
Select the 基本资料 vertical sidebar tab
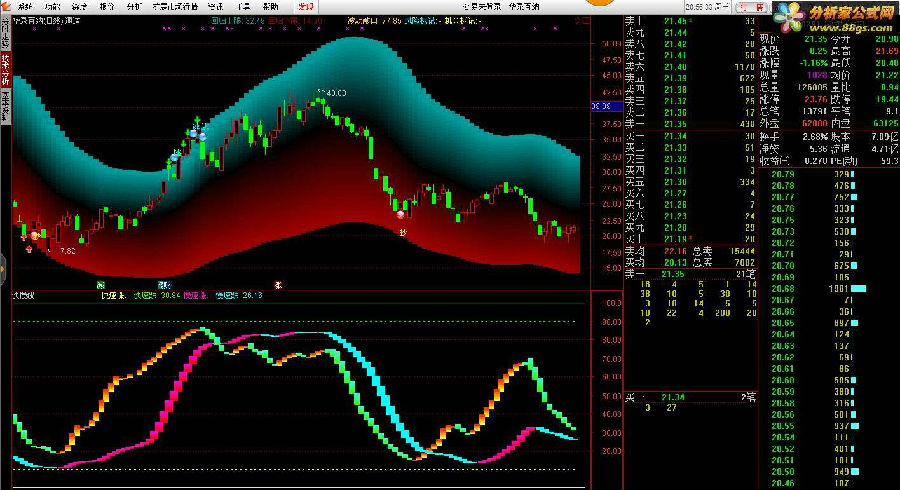(5, 106)
